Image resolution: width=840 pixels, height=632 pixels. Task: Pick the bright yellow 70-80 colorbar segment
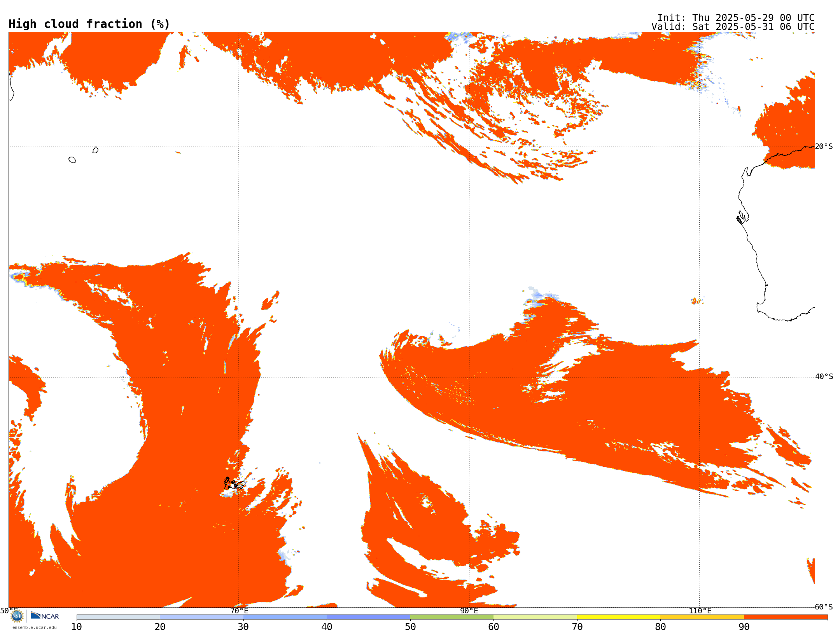click(619, 617)
